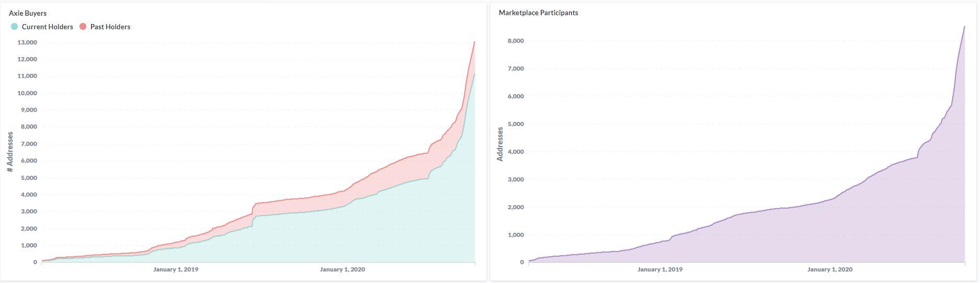Click the 8,000 tick on Marketplace Participants
Viewport: 980px width, 283px height.
(x=516, y=41)
